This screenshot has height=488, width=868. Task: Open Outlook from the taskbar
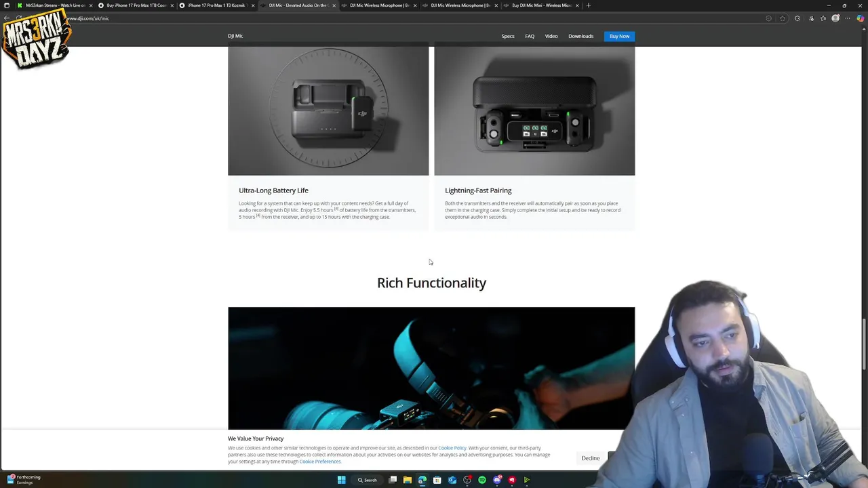pos(452,480)
